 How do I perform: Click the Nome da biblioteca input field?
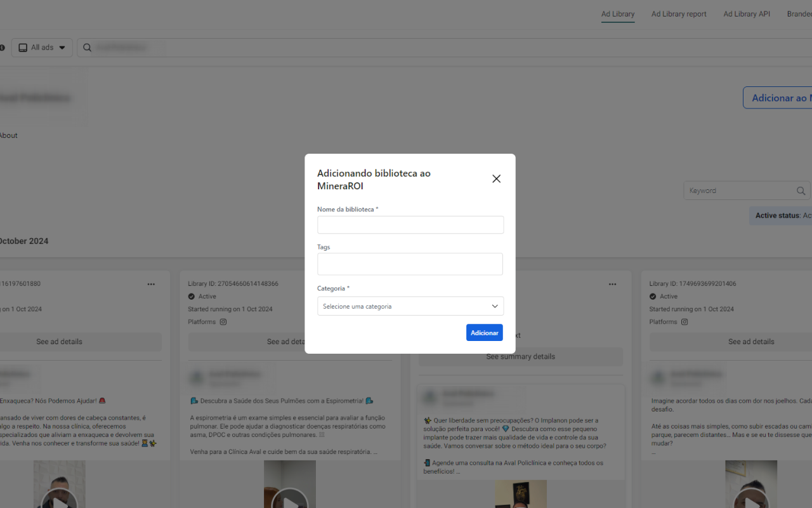(410, 225)
